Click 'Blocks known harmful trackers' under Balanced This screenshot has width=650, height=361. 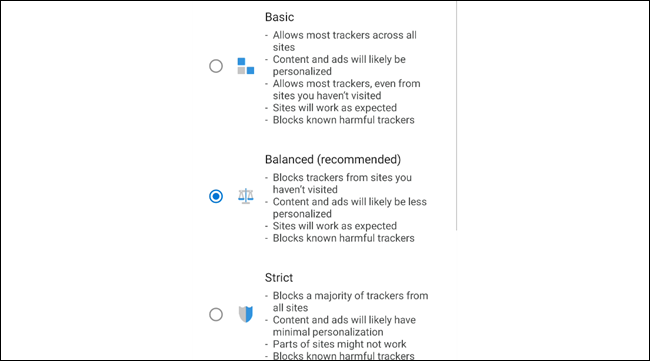tap(344, 238)
